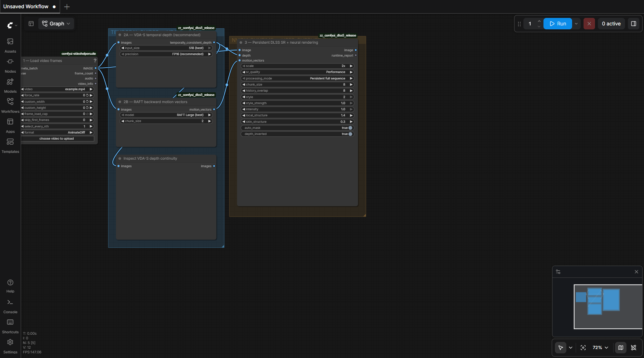The height and width of the screenshot is (358, 644).
Task: Open the Assets sidebar panel
Action: (x=10, y=45)
